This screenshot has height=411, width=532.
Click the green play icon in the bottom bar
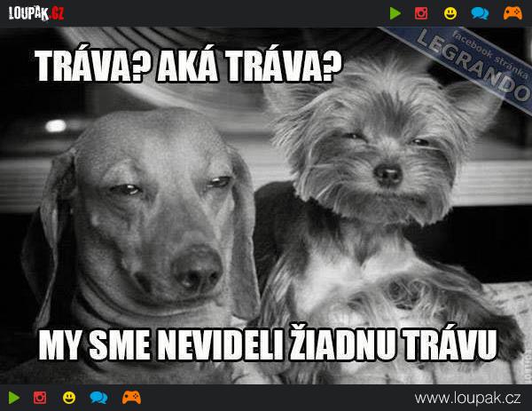click(x=14, y=398)
